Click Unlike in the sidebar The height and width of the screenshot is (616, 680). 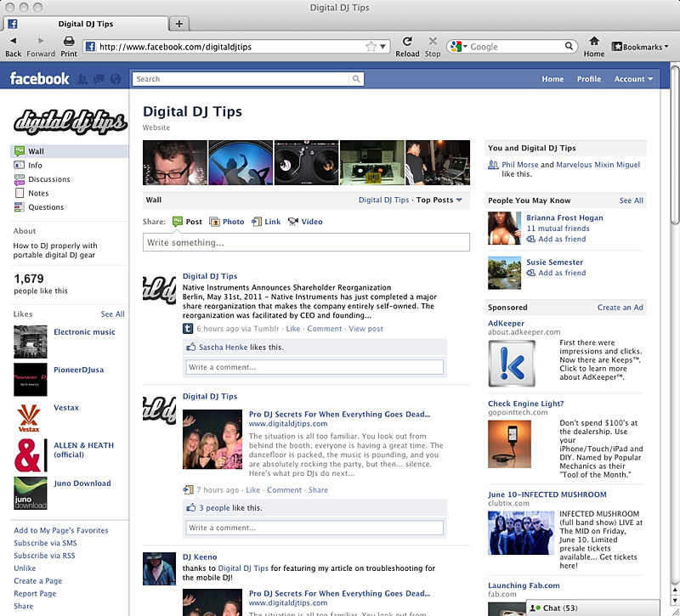[x=25, y=568]
